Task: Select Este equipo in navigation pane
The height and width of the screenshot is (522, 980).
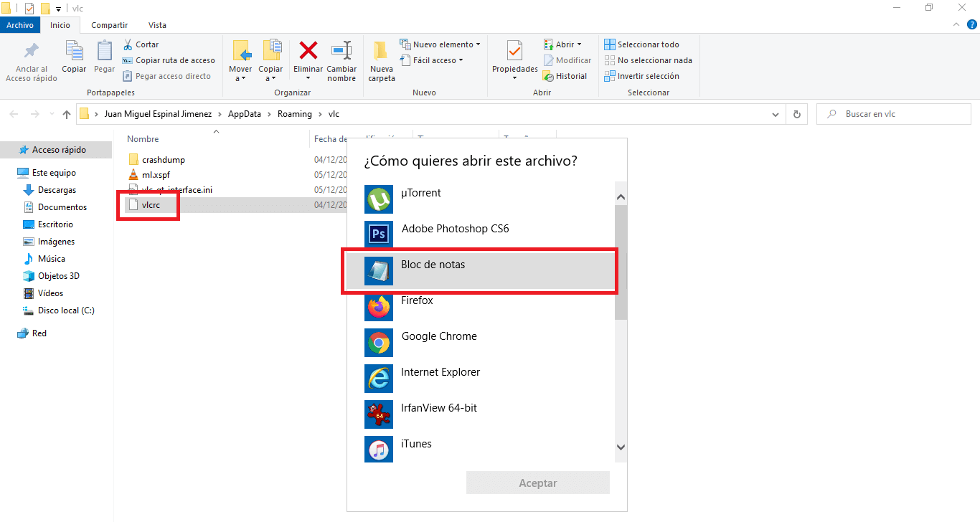Action: tap(47, 173)
